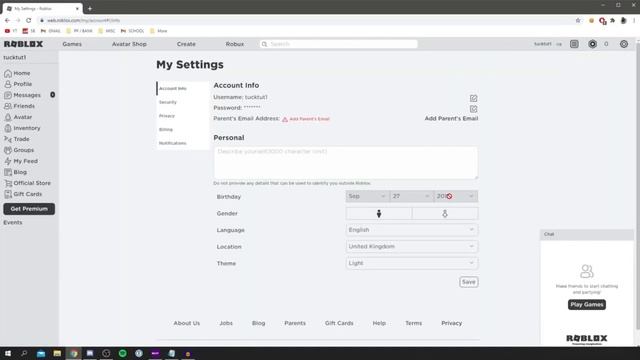Open the birthday day dropdown
640x360 pixels.
411,196
